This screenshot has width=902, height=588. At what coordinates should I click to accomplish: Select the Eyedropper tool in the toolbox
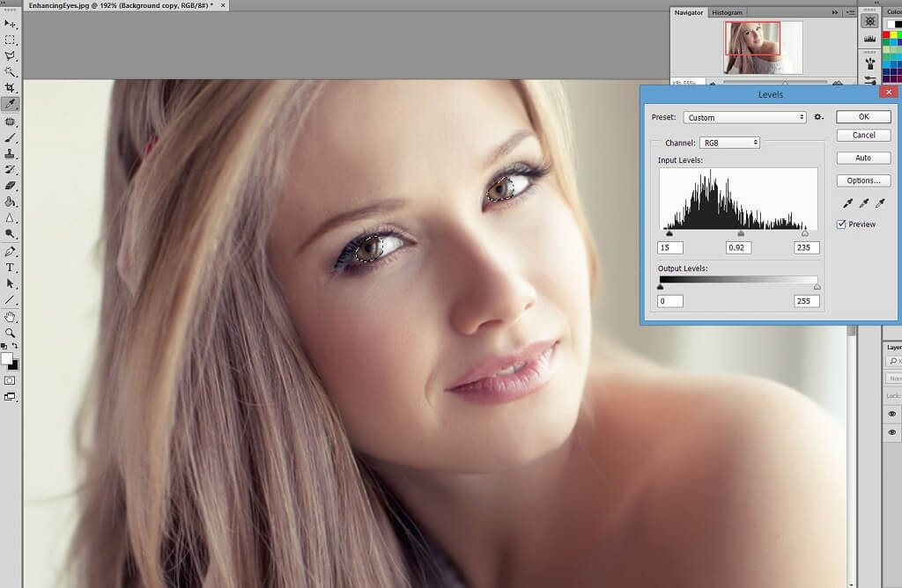point(10,104)
